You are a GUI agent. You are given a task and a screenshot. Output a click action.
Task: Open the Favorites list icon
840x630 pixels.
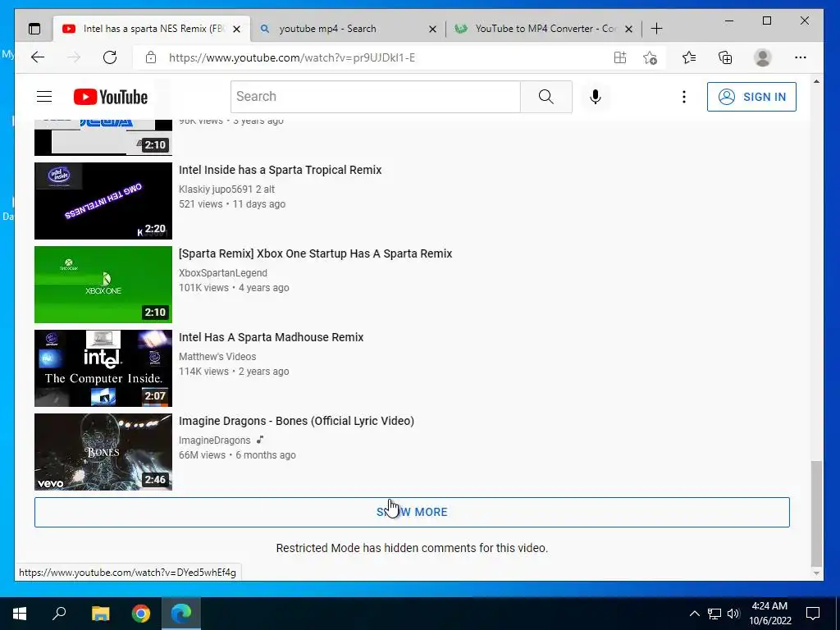point(689,57)
